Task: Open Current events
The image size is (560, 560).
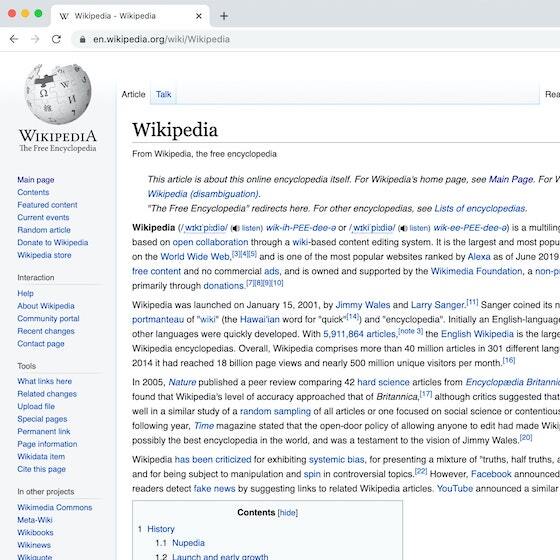Action: click(43, 218)
